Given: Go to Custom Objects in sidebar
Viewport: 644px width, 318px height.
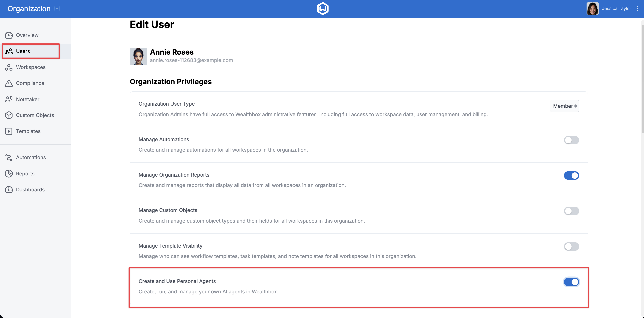Looking at the screenshot, I should [35, 115].
